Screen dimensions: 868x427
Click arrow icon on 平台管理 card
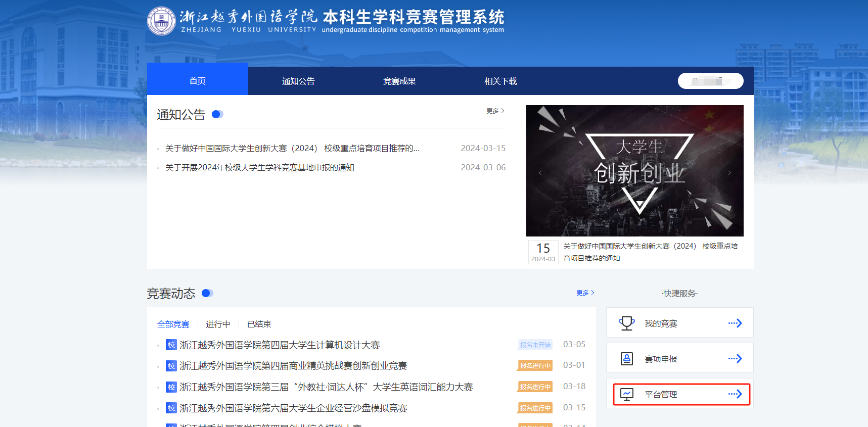pyautogui.click(x=735, y=394)
